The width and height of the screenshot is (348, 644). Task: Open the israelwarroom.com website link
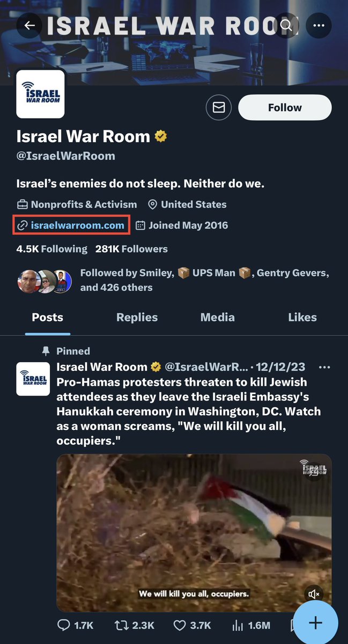click(77, 225)
